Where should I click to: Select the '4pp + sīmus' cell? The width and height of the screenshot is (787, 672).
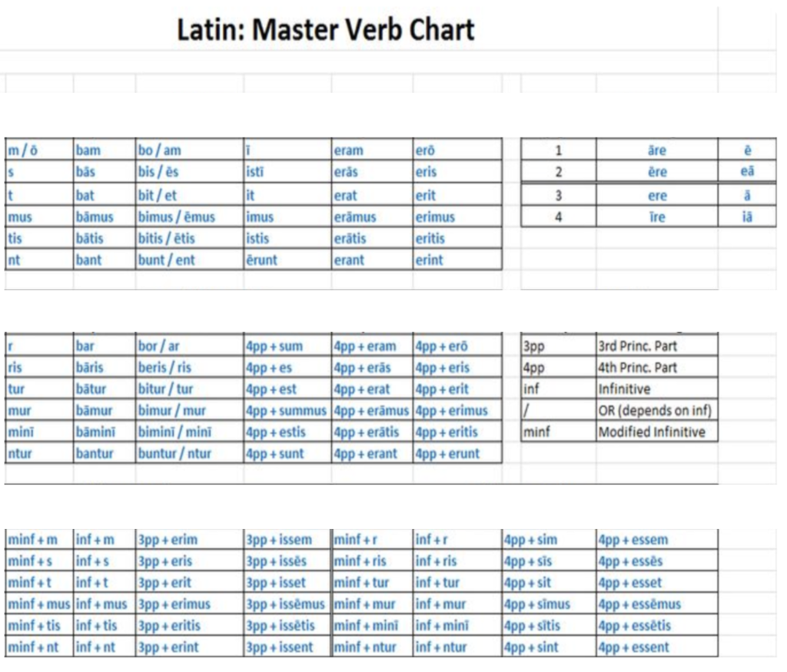[x=549, y=604]
